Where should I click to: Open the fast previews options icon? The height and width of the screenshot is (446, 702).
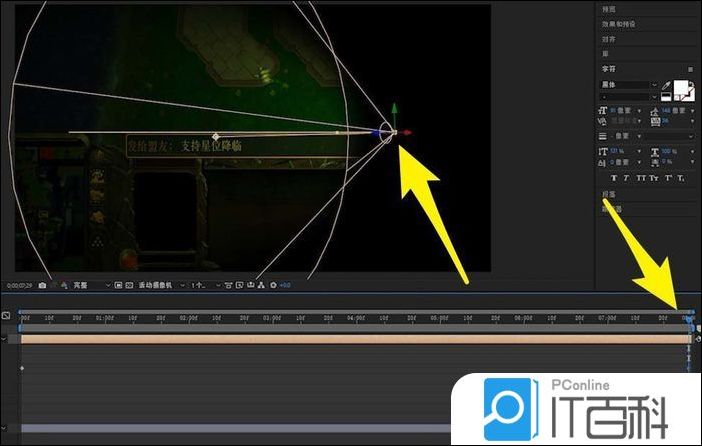coord(239,285)
